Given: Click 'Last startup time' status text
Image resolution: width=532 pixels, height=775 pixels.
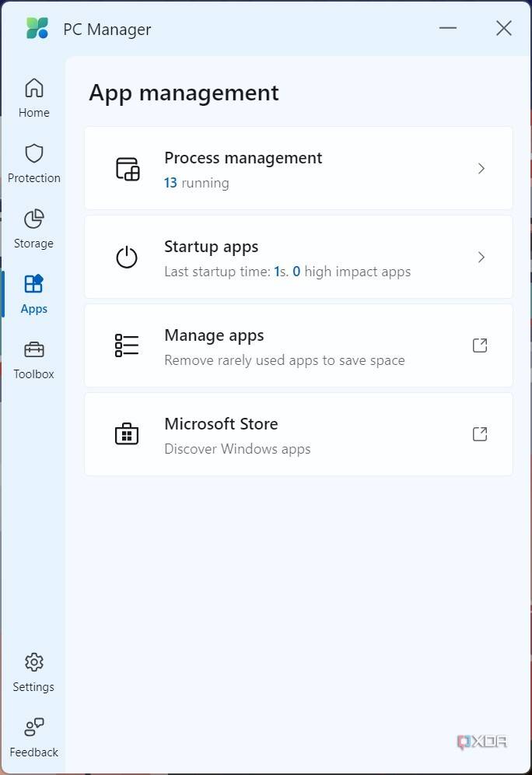Looking at the screenshot, I should (x=288, y=272).
